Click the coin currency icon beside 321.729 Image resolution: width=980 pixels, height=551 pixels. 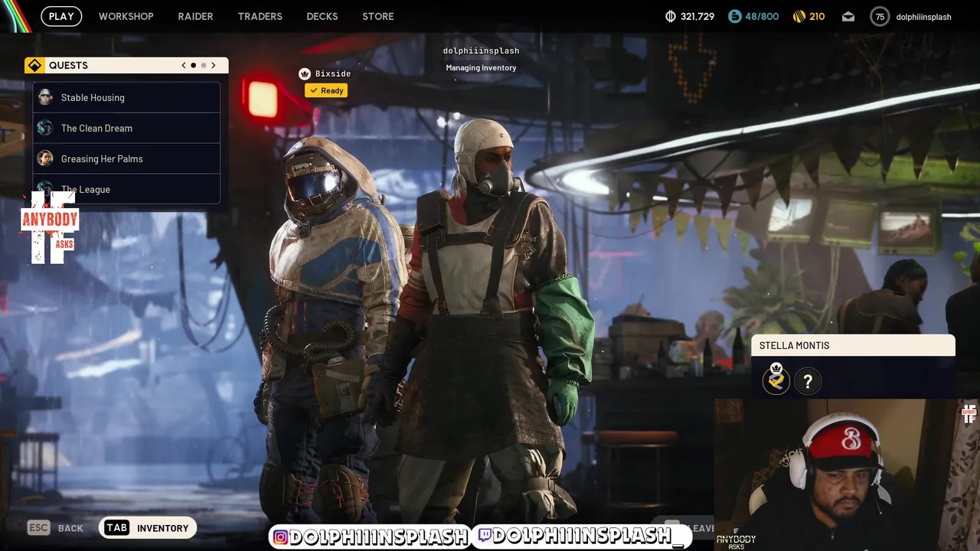pyautogui.click(x=671, y=16)
